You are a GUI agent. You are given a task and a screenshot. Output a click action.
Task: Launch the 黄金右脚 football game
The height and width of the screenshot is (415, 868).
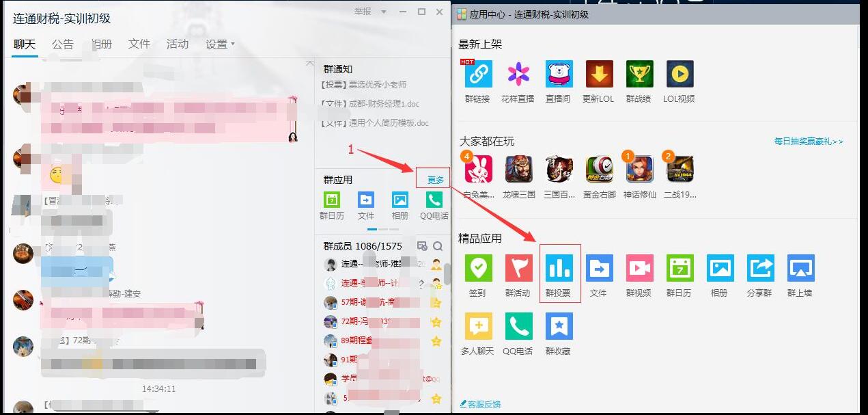pyautogui.click(x=599, y=170)
